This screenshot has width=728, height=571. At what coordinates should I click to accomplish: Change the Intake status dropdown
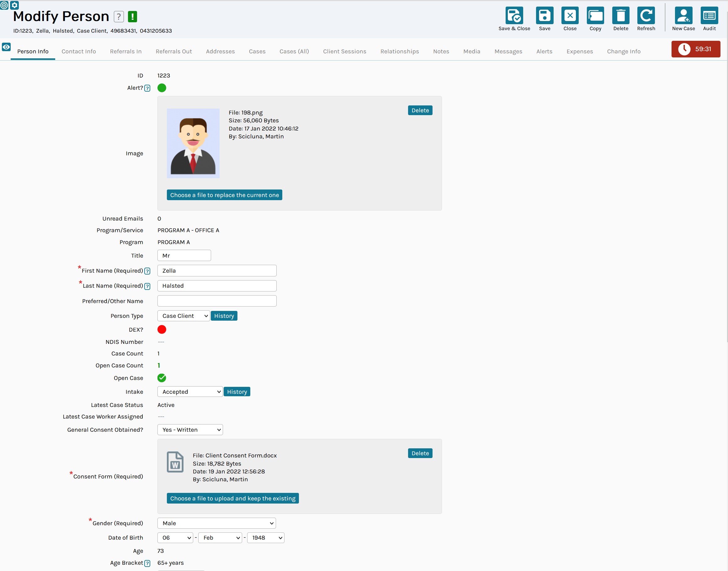(189, 392)
